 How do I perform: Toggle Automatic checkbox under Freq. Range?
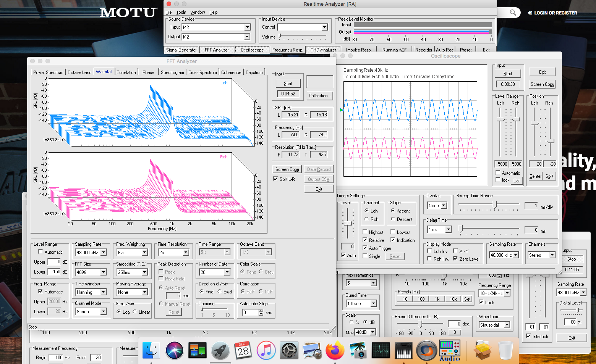[40, 292]
